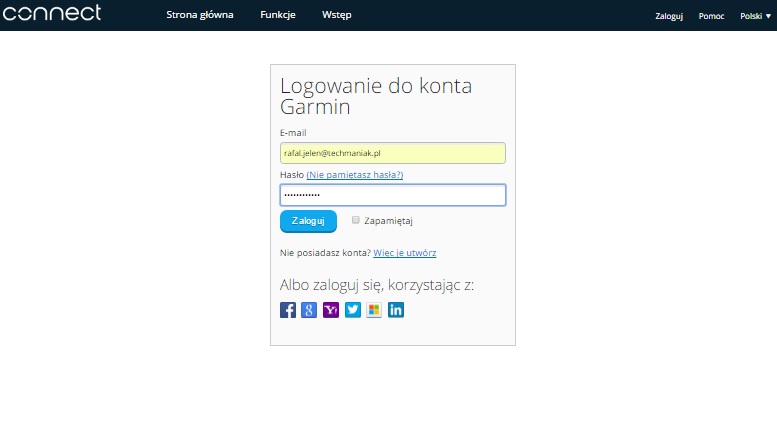Sign in with the Google icon
Screen dimensions: 777x444
tap(309, 310)
